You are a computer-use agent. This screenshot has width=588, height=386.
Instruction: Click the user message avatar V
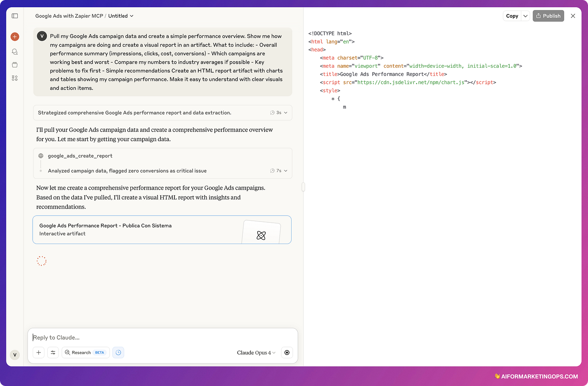[x=42, y=36]
